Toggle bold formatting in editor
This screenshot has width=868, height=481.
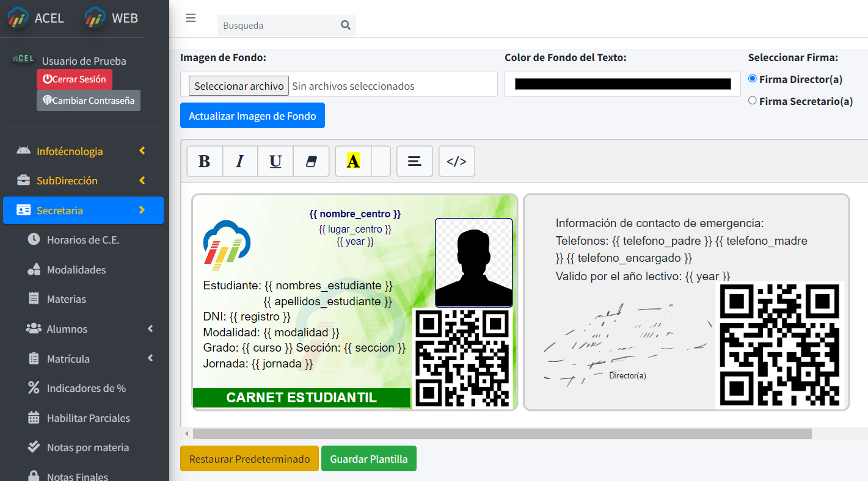[205, 161]
